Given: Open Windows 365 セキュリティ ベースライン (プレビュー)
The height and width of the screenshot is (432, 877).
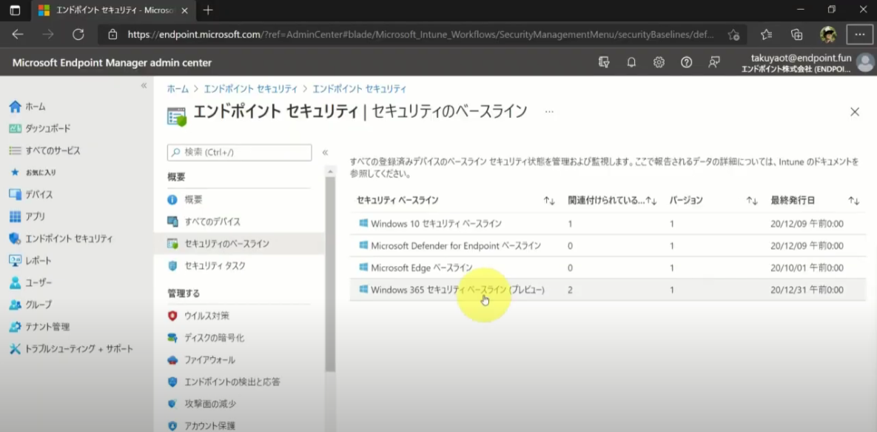Looking at the screenshot, I should [x=457, y=290].
